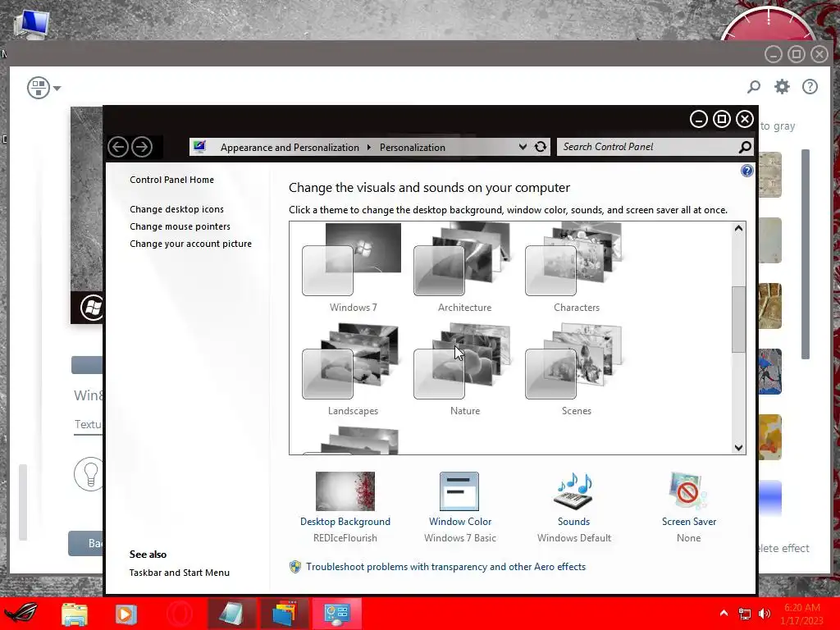Click the Forward arrow in Personalization window
Viewport: 840px width, 630px height.
tap(142, 147)
